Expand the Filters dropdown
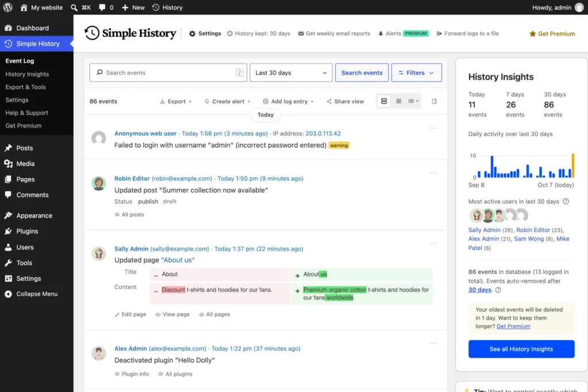Screen dimensions: 588x392 416,73
